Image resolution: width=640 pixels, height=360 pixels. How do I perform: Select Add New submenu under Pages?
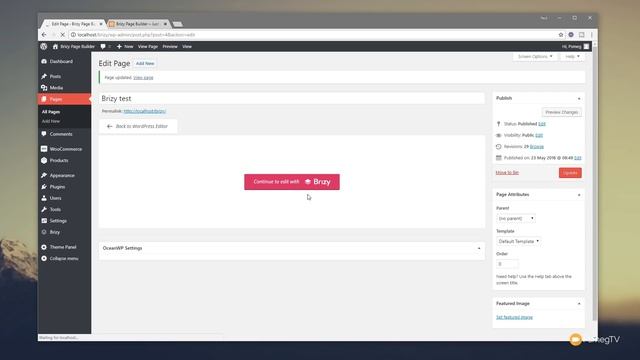[51, 121]
